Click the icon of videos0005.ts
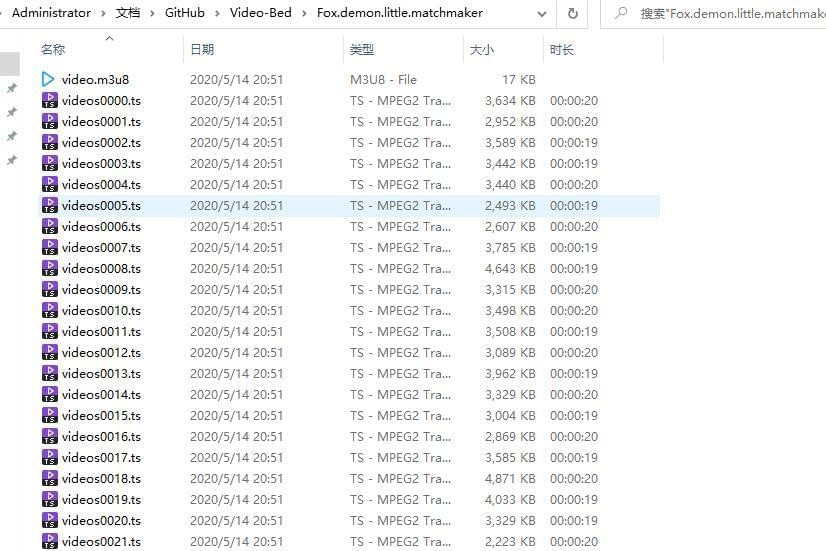Image resolution: width=826 pixels, height=551 pixels. click(x=50, y=205)
